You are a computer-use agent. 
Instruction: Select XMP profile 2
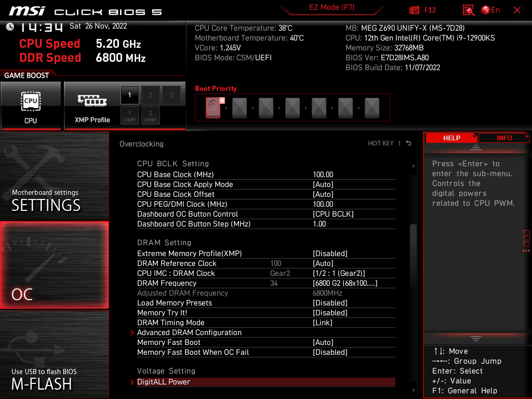pos(150,95)
